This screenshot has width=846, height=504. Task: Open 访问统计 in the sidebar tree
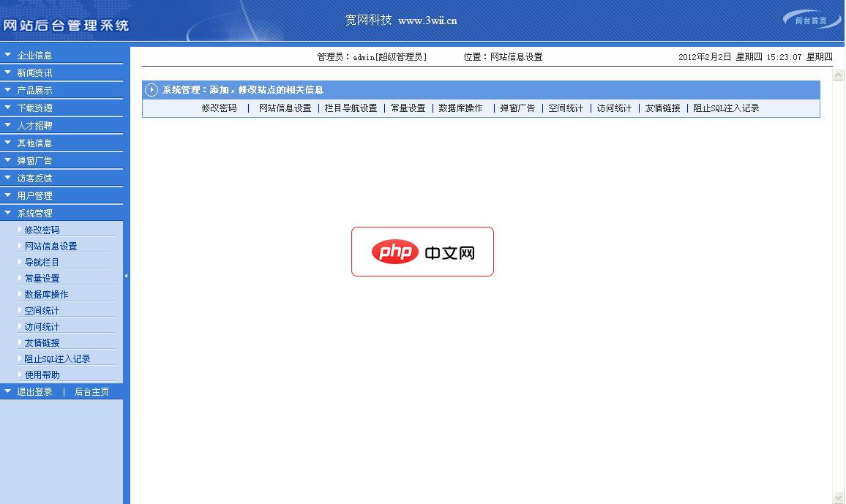[x=42, y=327]
